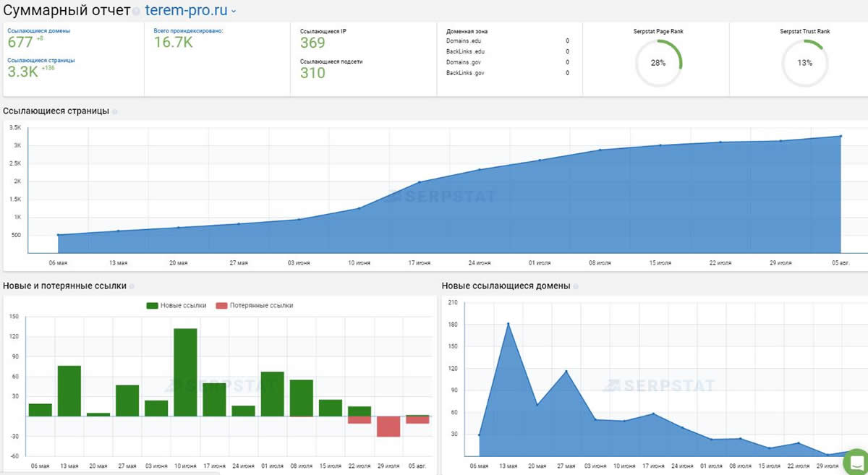The height and width of the screenshot is (475, 868).
Task: Click info icon beside Новые ссылающиеся домены
Action: (x=576, y=286)
